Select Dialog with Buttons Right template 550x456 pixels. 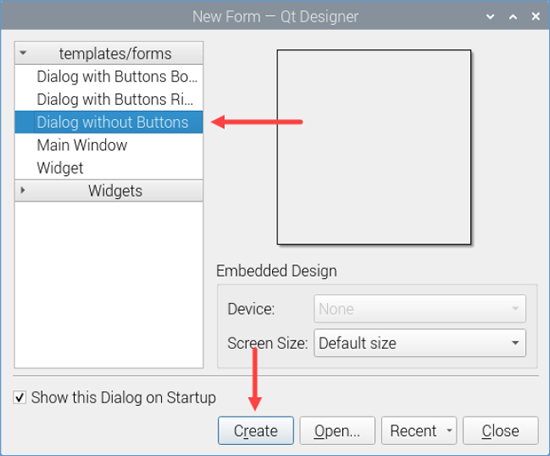tap(109, 99)
